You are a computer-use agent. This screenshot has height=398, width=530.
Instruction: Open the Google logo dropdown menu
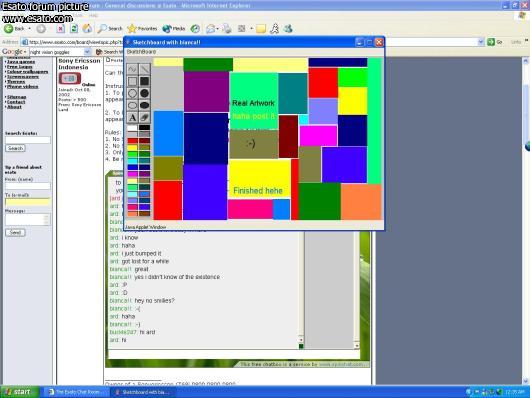[15, 52]
